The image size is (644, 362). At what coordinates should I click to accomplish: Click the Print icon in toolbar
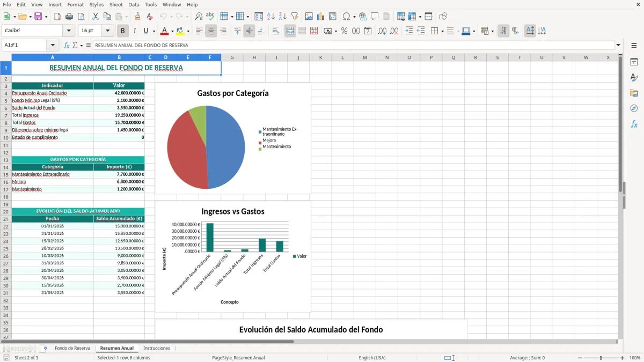click(69, 17)
